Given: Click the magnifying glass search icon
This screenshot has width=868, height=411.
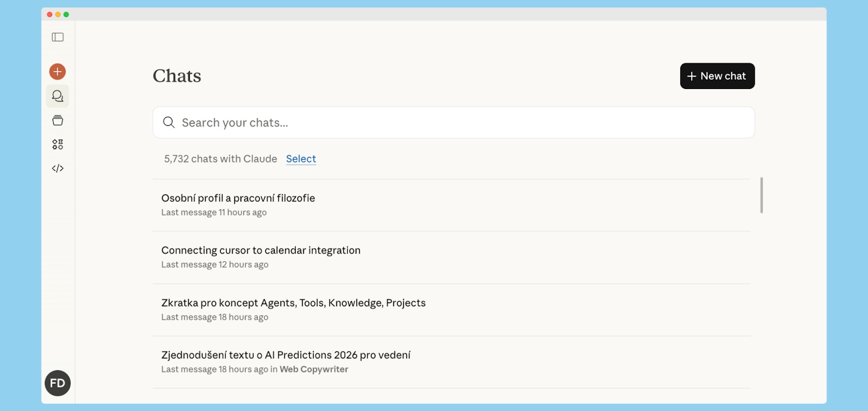Looking at the screenshot, I should click(x=169, y=123).
